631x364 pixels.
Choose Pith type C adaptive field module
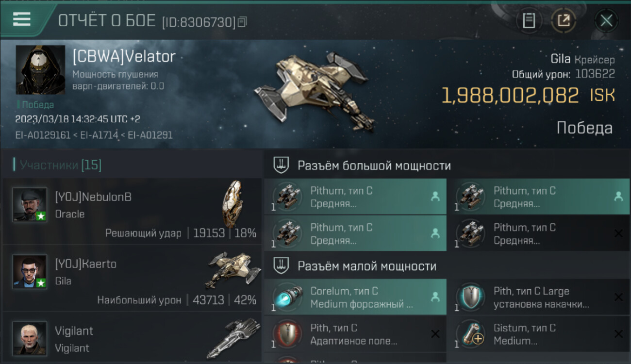355,334
